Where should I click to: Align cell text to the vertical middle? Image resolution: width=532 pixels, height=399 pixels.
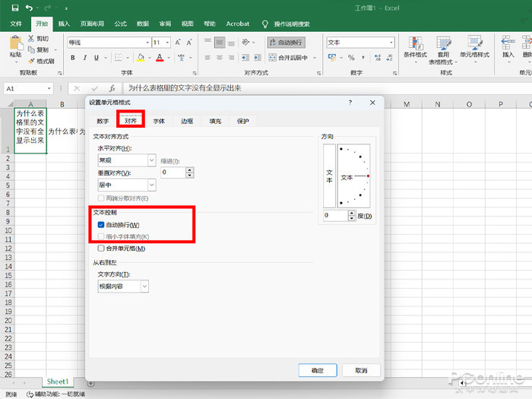220,42
